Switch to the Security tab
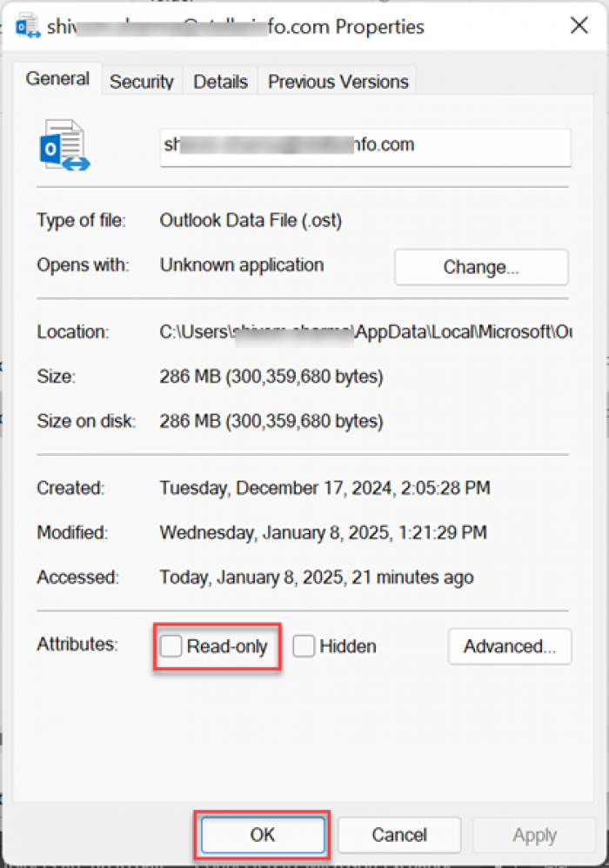Screen dimensions: 609x868 point(141,82)
